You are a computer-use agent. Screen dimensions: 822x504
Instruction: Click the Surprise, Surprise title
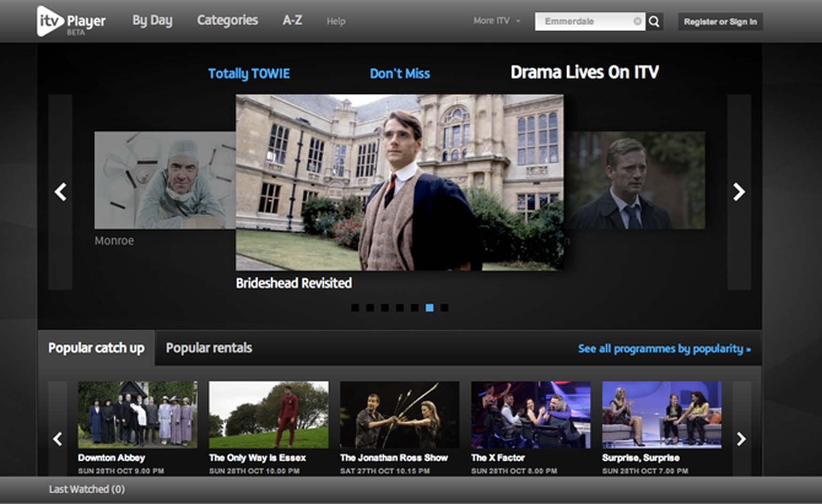(641, 458)
